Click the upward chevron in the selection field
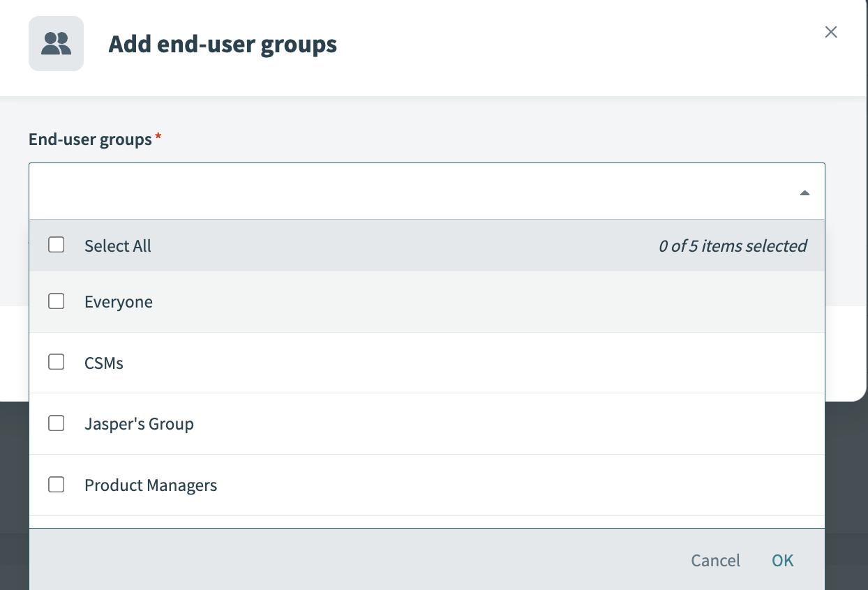Screen dimensions: 868x590 coord(805,192)
